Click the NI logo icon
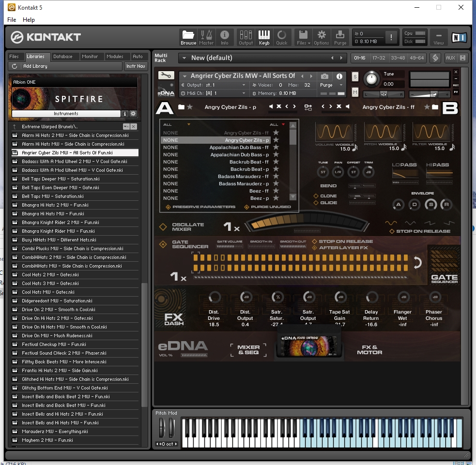Viewport: 476px width, 465px height. pos(459,37)
